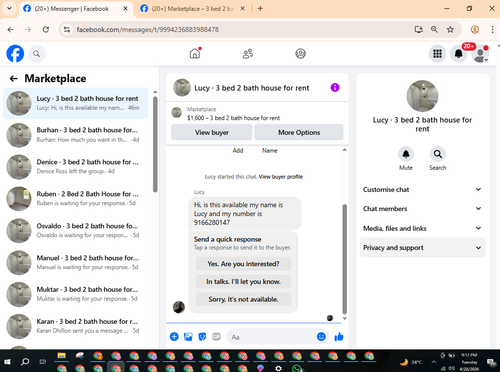This screenshot has width=500, height=372.
Task: Open the purple conversation information icon
Action: point(335,88)
